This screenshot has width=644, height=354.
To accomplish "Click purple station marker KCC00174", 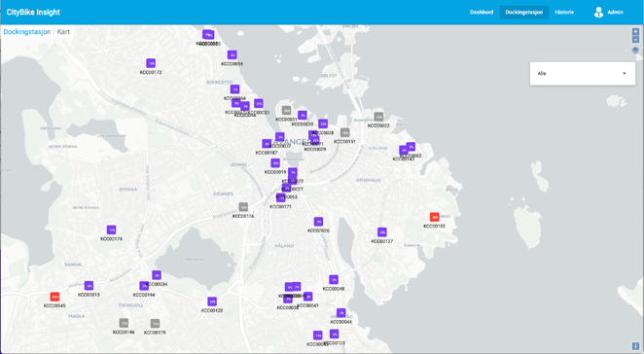I will (111, 230).
